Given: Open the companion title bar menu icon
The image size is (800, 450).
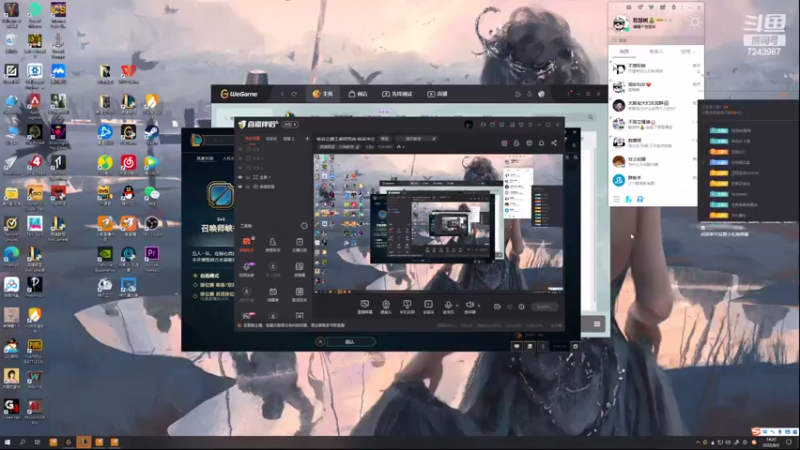Looking at the screenshot, I should 530,124.
